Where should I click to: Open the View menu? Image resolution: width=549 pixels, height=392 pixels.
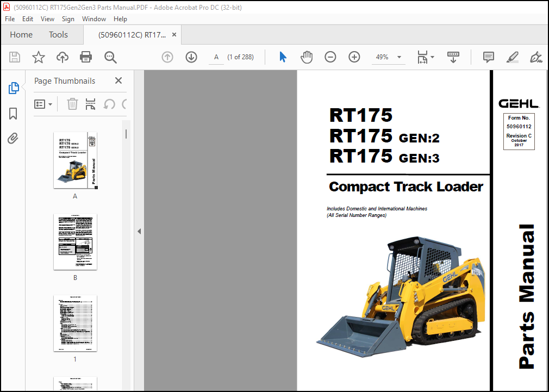[x=47, y=19]
